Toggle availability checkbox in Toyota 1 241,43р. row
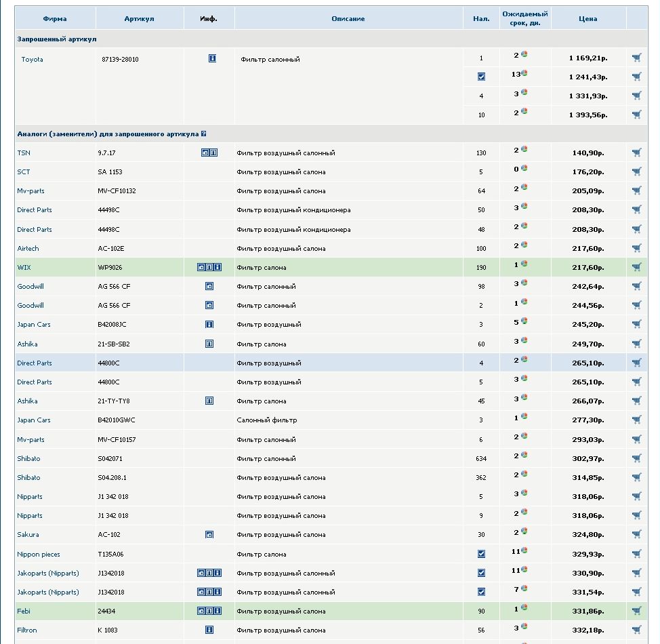This screenshot has width=660, height=644. [x=481, y=77]
